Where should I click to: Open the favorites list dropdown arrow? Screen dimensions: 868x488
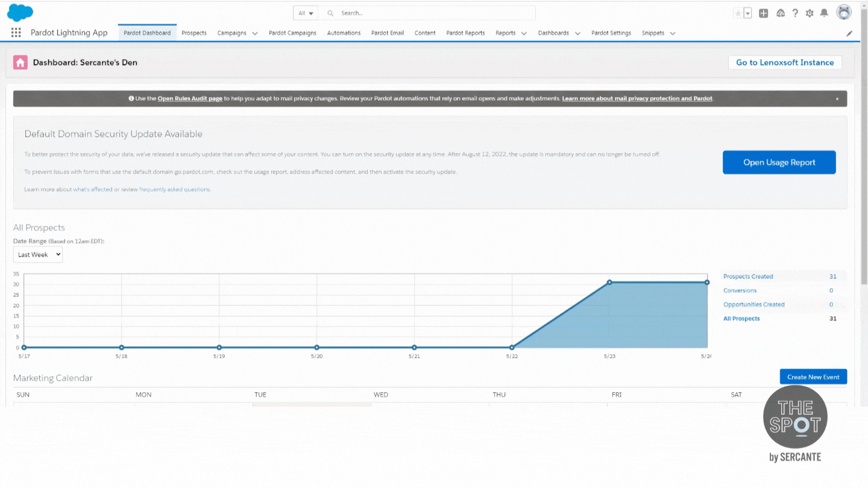pyautogui.click(x=748, y=13)
